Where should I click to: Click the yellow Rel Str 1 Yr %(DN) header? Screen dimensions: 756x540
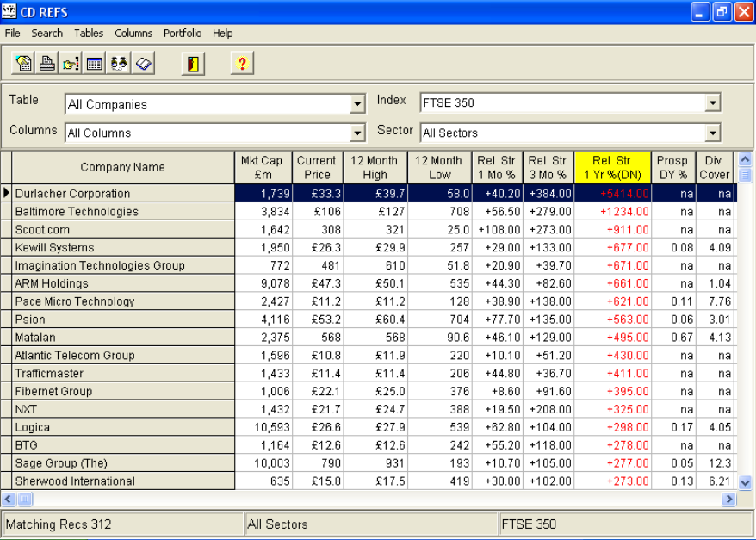tap(612, 167)
